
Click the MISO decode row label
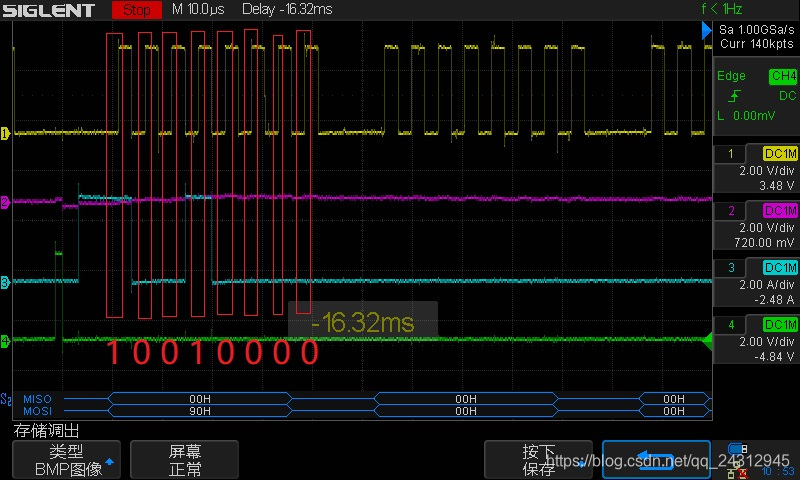click(x=37, y=399)
